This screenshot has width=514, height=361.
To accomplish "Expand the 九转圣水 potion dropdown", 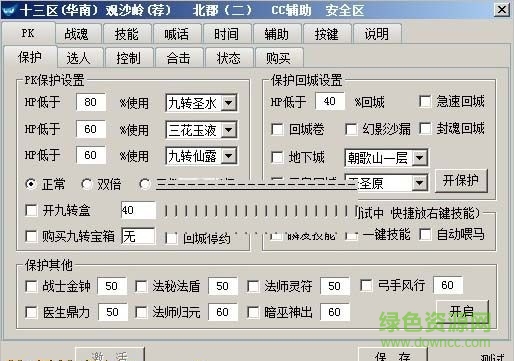I will (x=229, y=103).
